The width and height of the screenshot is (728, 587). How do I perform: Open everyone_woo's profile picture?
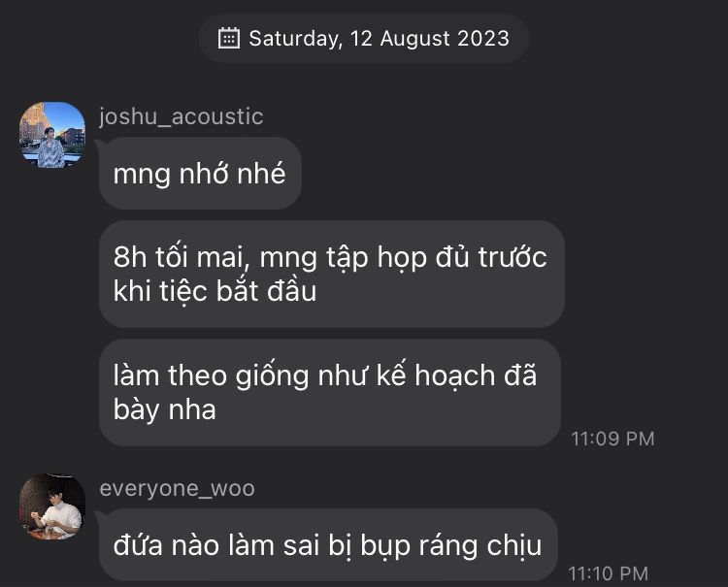[52, 506]
